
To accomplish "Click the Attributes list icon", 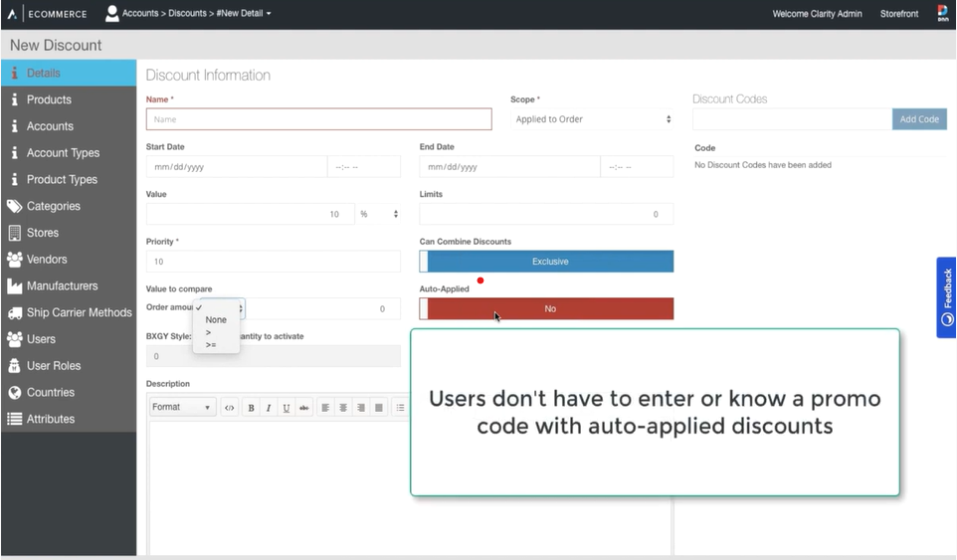I will (14, 419).
